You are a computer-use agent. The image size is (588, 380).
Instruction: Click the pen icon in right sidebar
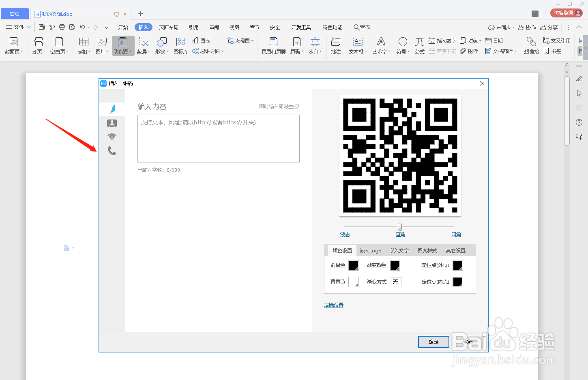579,79
